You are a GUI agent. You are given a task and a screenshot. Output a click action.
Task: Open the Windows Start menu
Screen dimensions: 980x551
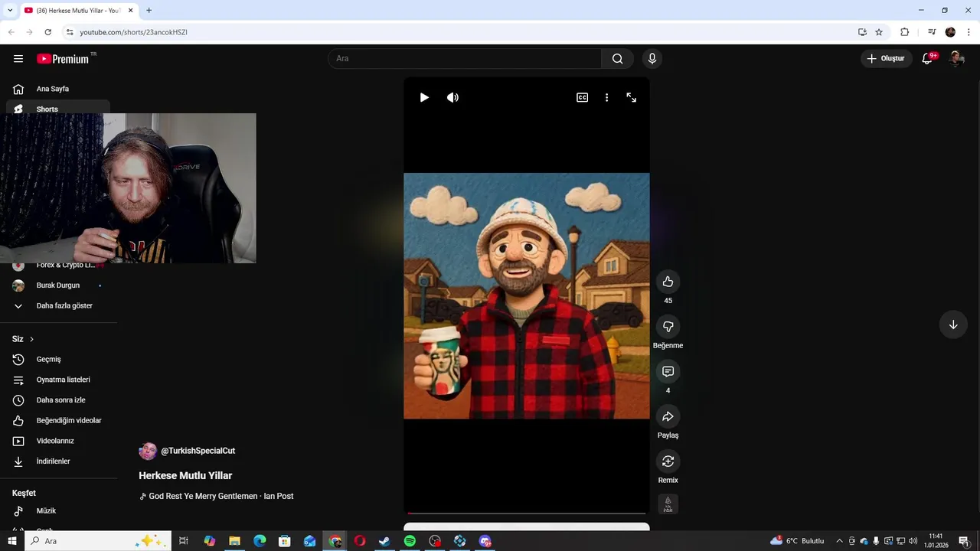(11, 541)
